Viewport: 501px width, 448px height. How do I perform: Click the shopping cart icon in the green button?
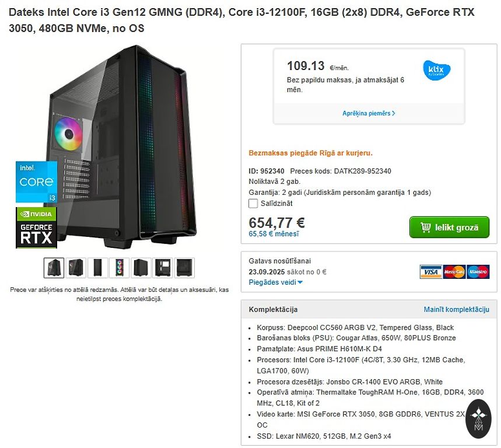click(x=425, y=227)
